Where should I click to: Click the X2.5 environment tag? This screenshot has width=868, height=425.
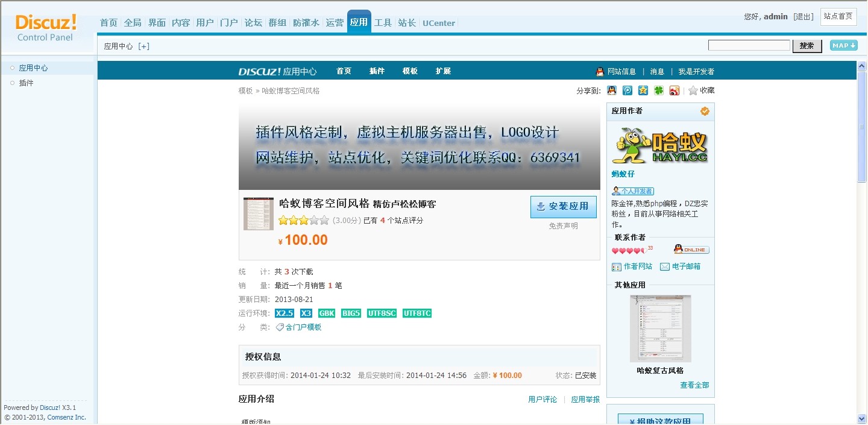pos(285,313)
